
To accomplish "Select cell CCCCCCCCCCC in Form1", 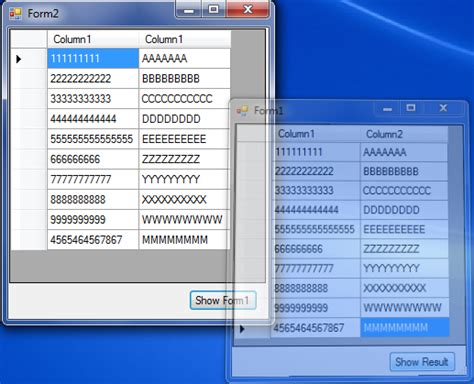I will click(404, 191).
